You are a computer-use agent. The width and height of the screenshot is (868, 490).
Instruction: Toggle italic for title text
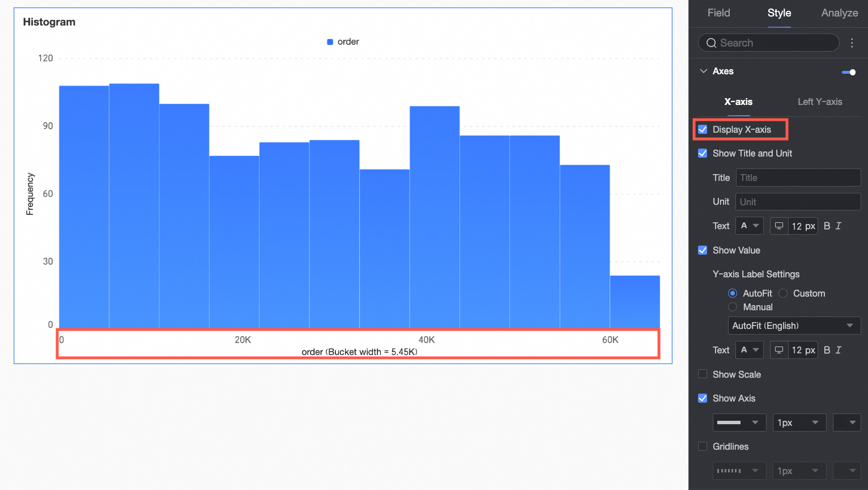tap(839, 226)
